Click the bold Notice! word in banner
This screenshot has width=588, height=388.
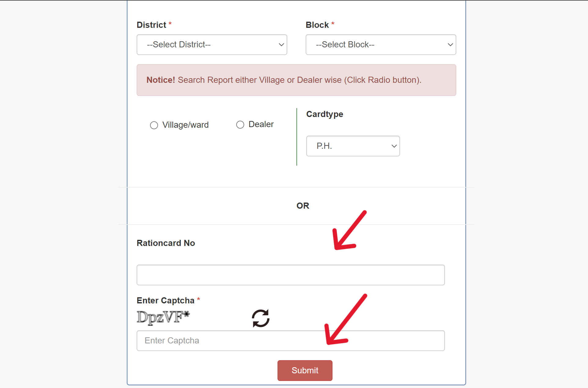point(161,80)
